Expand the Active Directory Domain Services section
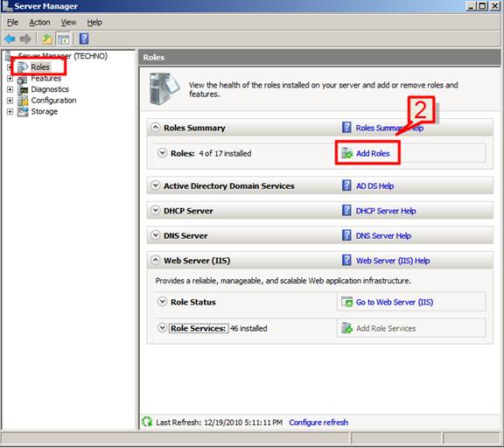 [155, 185]
